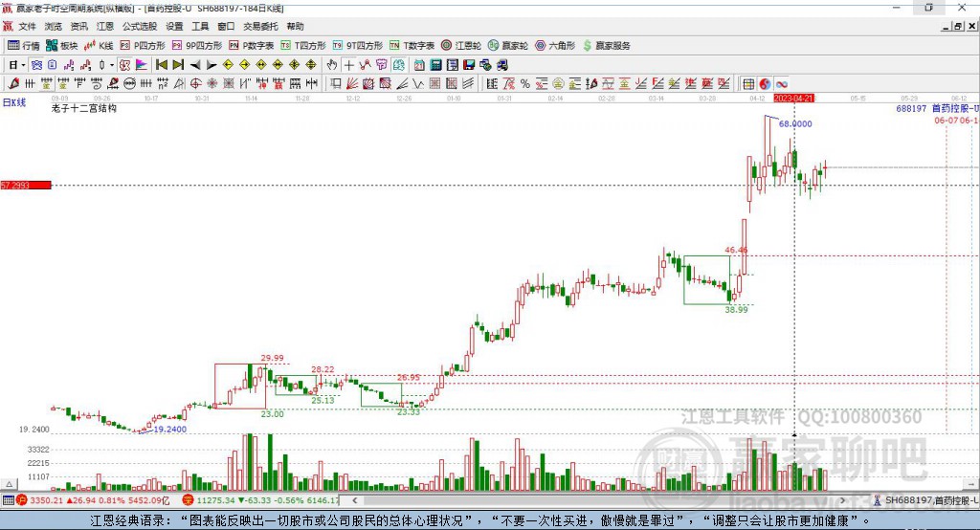980x530 pixels.
Task: Click the 日K线 label
Action: tap(14, 102)
